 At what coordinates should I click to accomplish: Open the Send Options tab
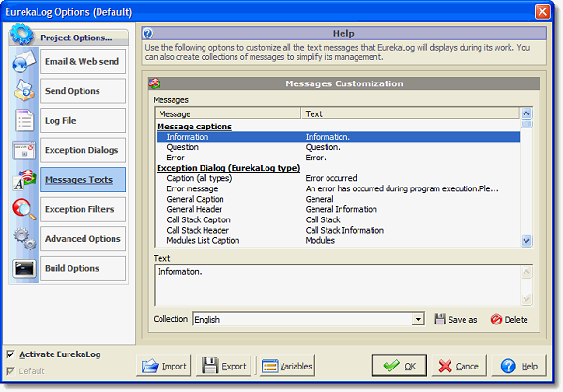(x=83, y=91)
